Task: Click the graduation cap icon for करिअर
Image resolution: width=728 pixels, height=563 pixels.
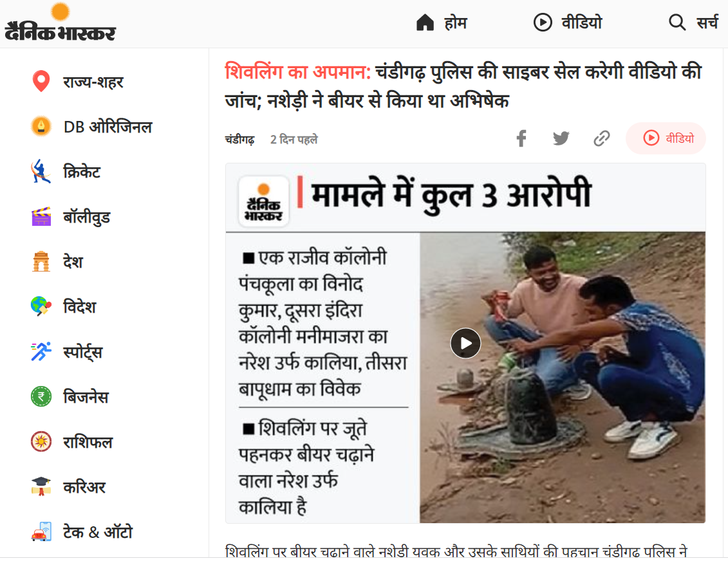Action: (41, 486)
